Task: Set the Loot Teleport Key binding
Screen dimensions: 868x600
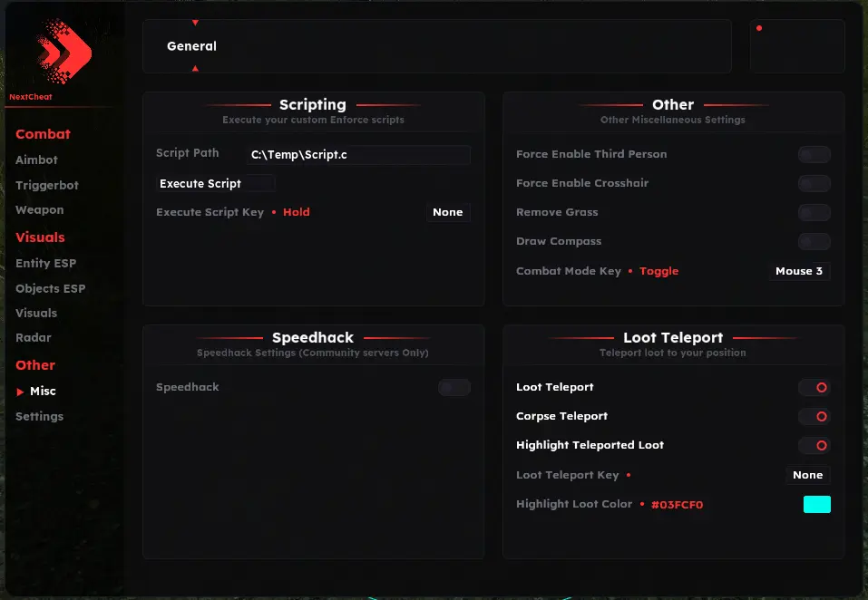Action: (807, 475)
